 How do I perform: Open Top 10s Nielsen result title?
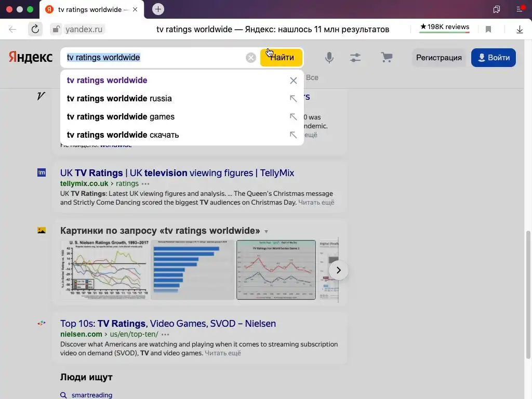(168, 324)
